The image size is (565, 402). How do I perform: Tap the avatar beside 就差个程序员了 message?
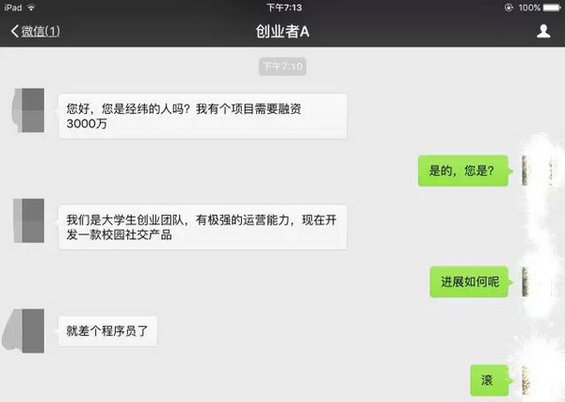[x=25, y=330]
